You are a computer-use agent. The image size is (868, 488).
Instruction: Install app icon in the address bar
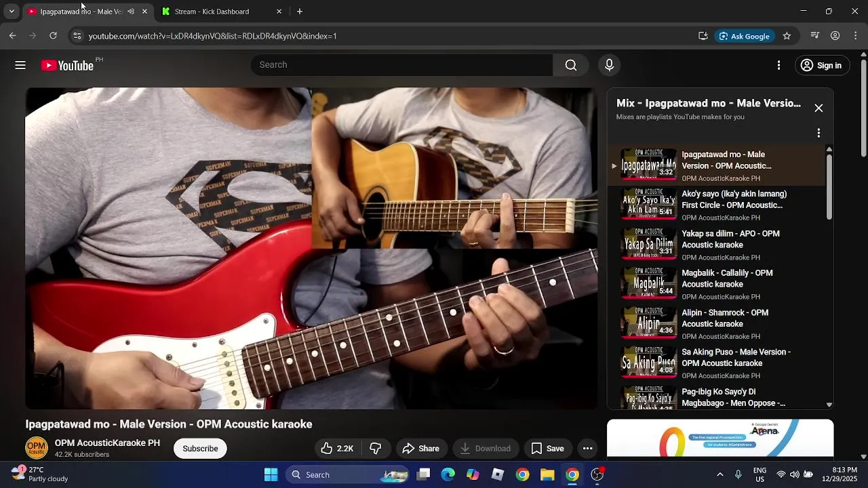(703, 36)
